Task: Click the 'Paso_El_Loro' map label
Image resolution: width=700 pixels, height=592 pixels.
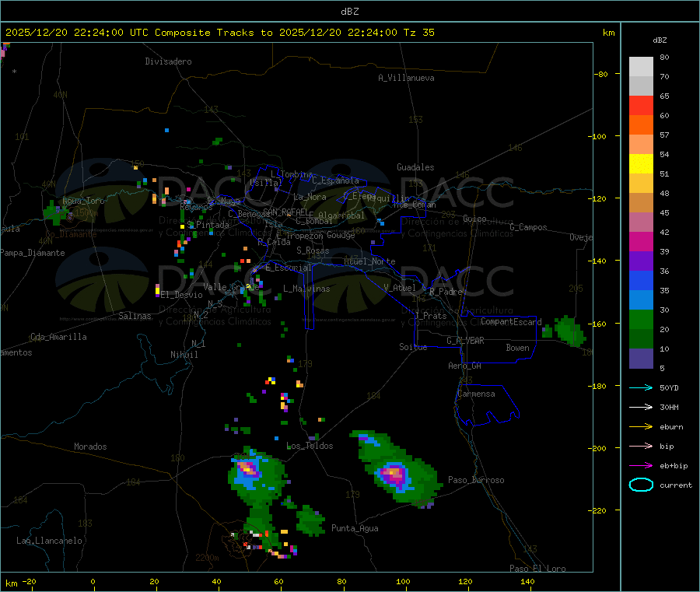Action: [537, 569]
